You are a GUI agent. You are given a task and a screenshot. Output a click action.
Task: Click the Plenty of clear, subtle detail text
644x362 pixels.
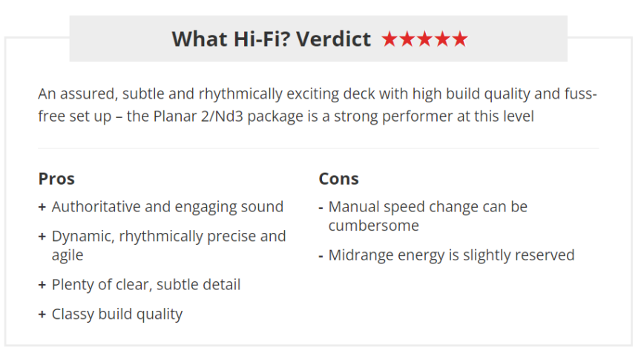click(x=146, y=285)
